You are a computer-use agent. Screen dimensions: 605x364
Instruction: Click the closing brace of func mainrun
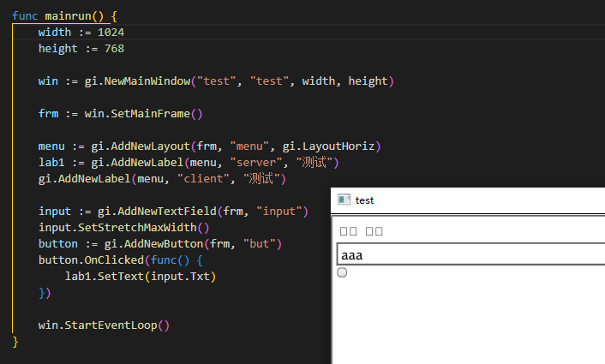(x=15, y=342)
